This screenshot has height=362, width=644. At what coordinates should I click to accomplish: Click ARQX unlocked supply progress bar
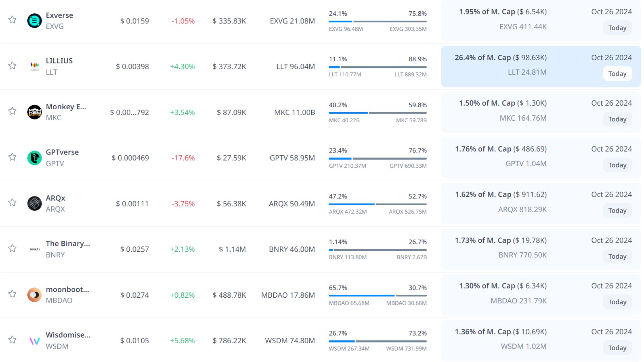tap(351, 204)
